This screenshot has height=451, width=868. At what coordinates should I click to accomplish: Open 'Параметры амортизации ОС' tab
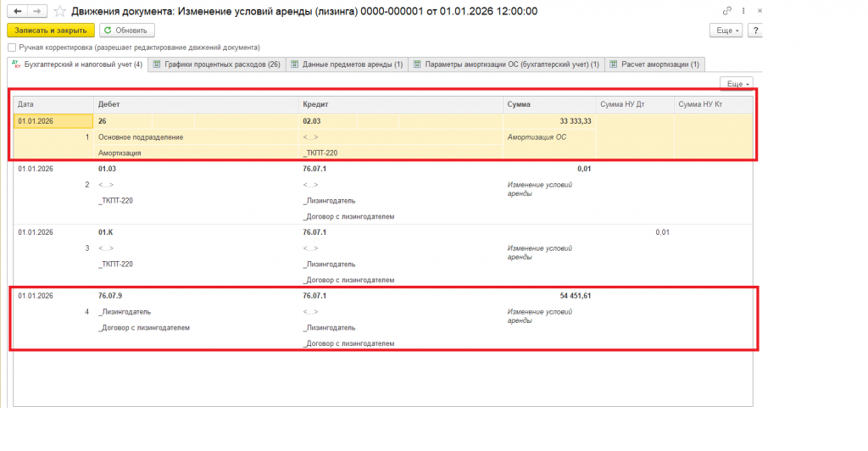507,64
